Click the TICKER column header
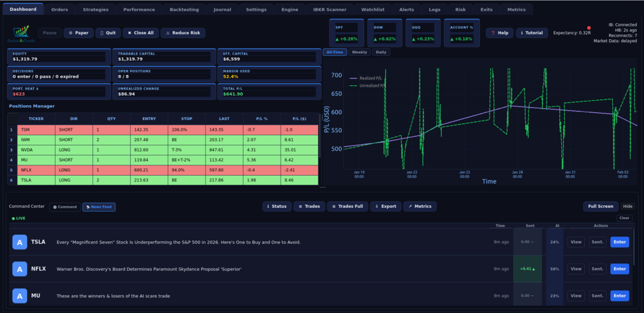The image size is (644, 313). 36,119
